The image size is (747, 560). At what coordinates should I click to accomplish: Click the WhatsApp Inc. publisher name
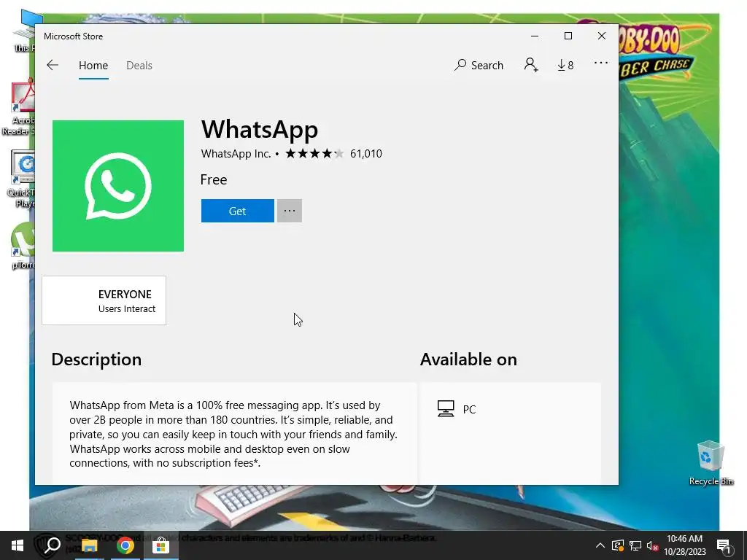[236, 154]
